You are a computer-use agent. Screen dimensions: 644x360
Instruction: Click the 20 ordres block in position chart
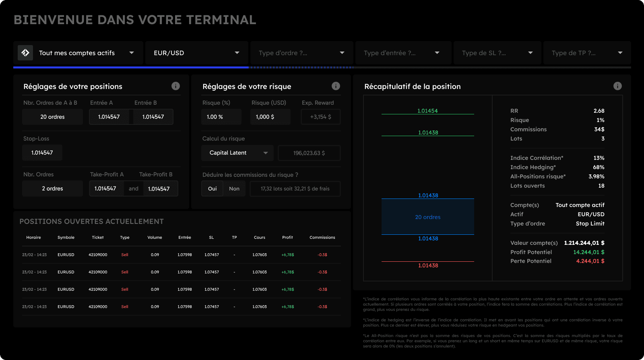pos(427,217)
